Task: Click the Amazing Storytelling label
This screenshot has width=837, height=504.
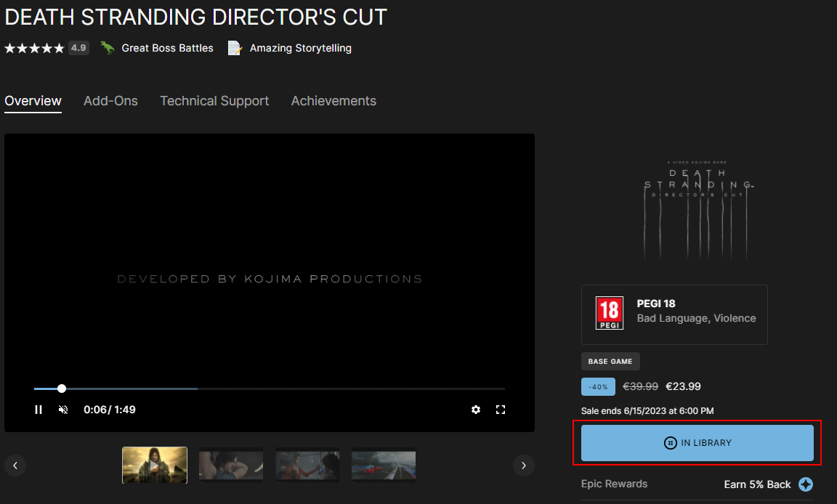Action: (301, 48)
